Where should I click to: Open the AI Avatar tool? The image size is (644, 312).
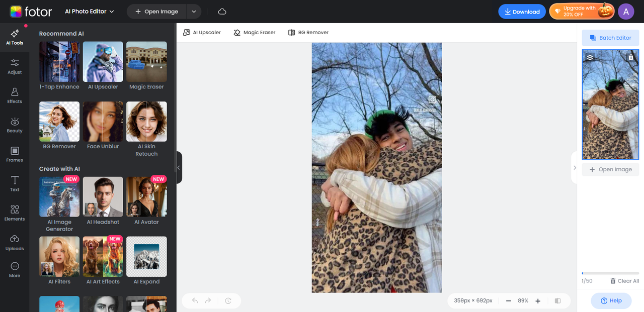146,200
